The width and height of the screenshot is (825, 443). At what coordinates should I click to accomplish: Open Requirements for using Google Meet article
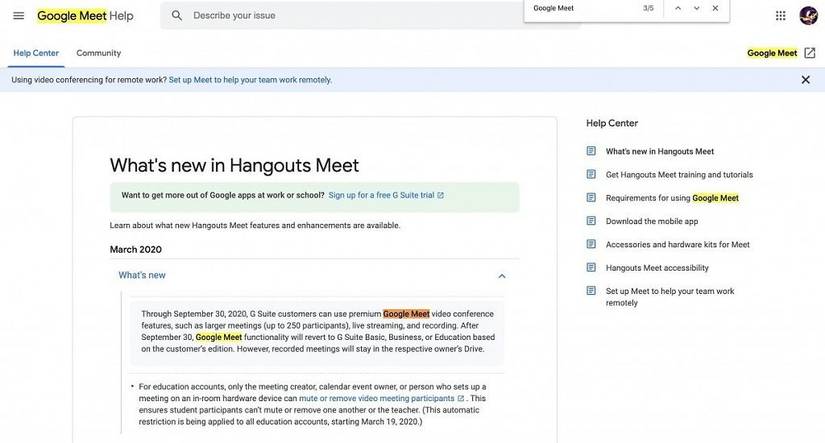pyautogui.click(x=672, y=198)
